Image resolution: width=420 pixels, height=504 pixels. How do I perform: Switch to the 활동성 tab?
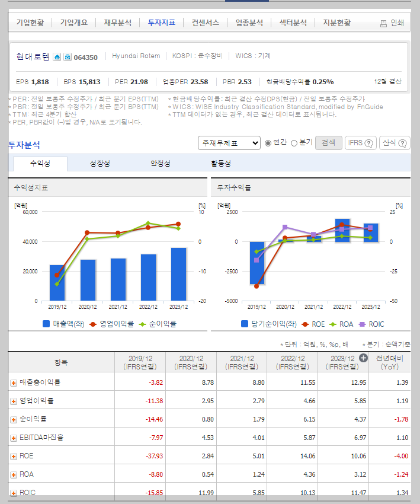pyautogui.click(x=221, y=164)
